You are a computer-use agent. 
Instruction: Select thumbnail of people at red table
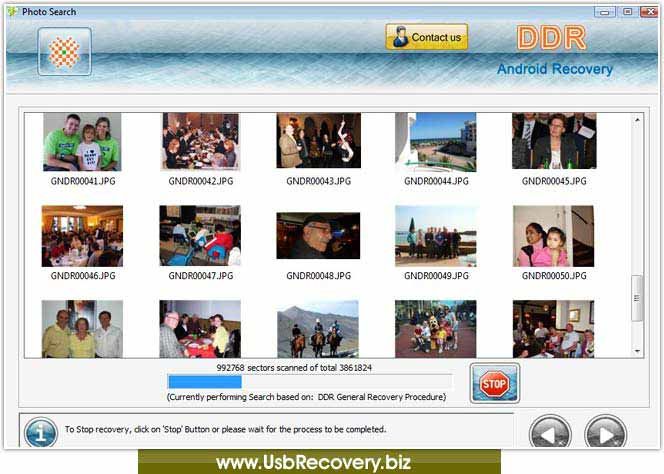point(200,329)
